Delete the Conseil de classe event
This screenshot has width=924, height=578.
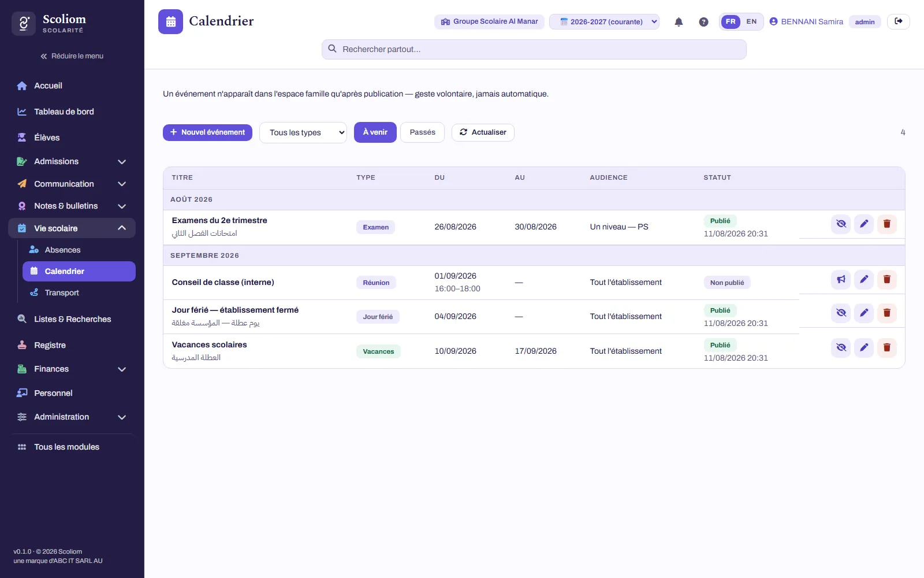pyautogui.click(x=887, y=279)
